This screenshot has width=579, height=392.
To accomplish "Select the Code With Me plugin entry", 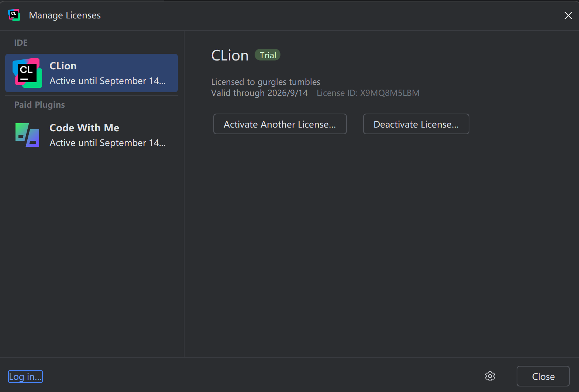I will point(92,135).
